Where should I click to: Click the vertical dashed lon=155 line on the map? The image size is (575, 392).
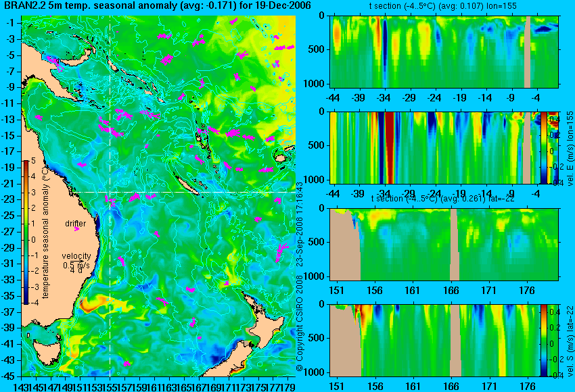(110, 196)
